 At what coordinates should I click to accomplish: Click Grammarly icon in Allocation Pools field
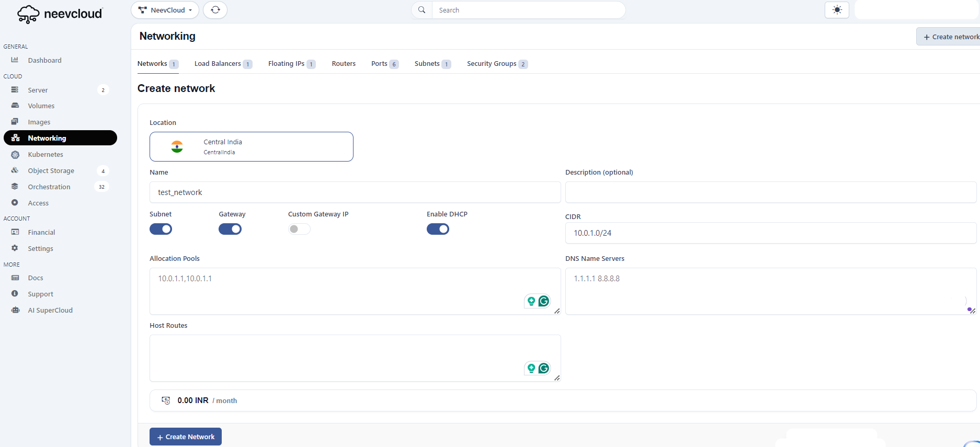point(544,301)
